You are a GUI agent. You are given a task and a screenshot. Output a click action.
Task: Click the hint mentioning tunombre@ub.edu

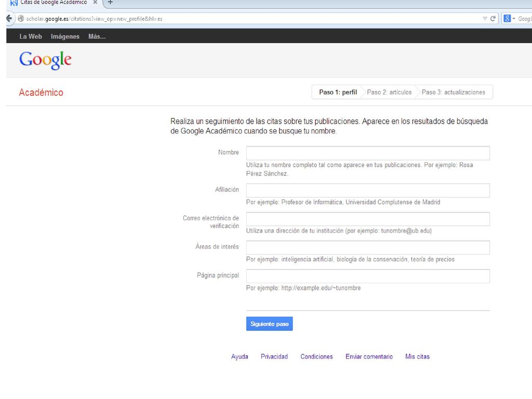click(x=339, y=231)
